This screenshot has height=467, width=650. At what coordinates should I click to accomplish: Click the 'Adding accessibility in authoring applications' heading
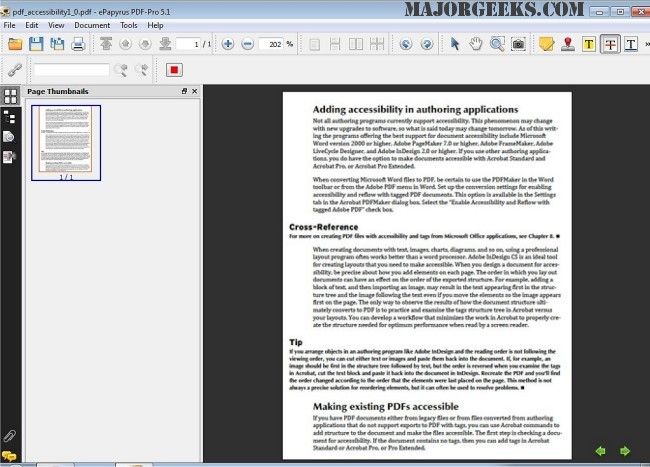[x=415, y=109]
